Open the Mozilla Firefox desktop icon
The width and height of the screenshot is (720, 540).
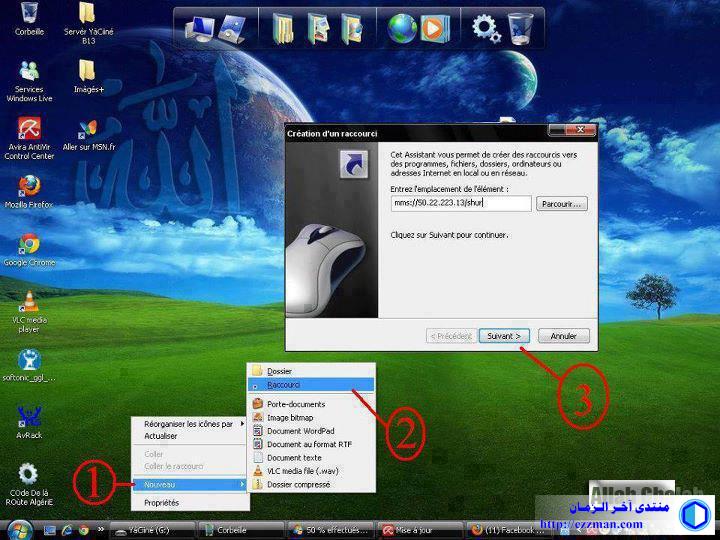coord(29,187)
